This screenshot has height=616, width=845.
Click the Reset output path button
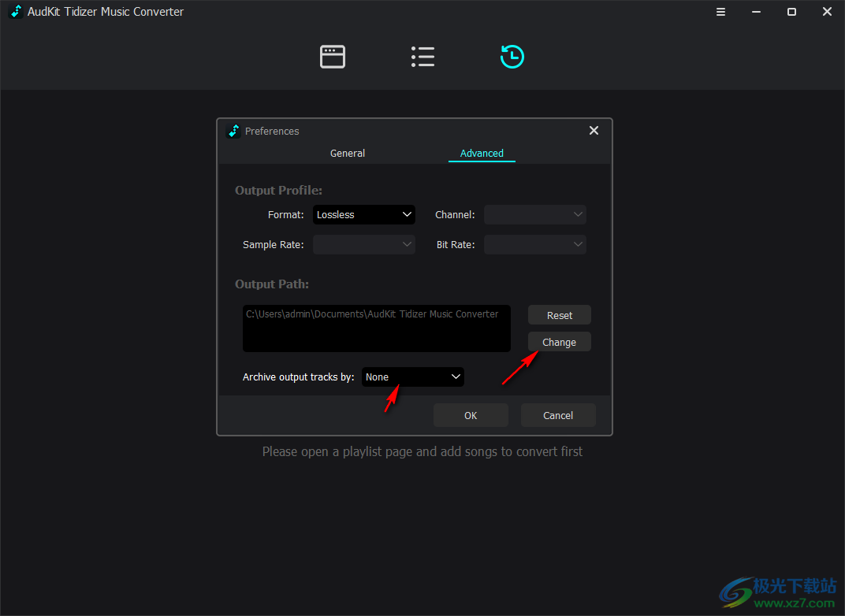tap(560, 316)
